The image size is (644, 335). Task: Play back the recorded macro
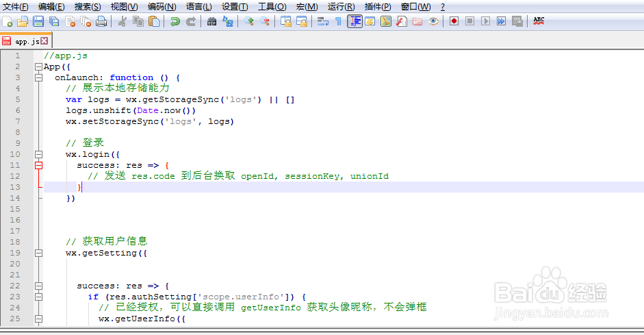click(485, 21)
